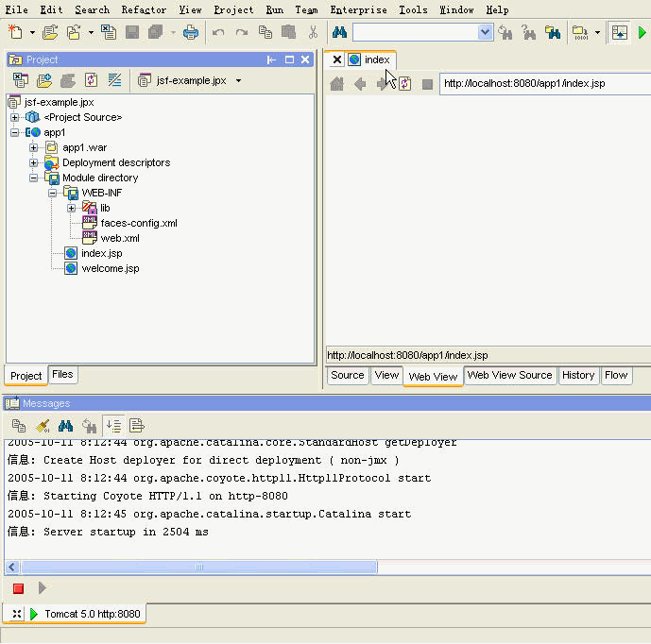Open the Refactor menu
This screenshot has width=651, height=644.
pos(144,9)
